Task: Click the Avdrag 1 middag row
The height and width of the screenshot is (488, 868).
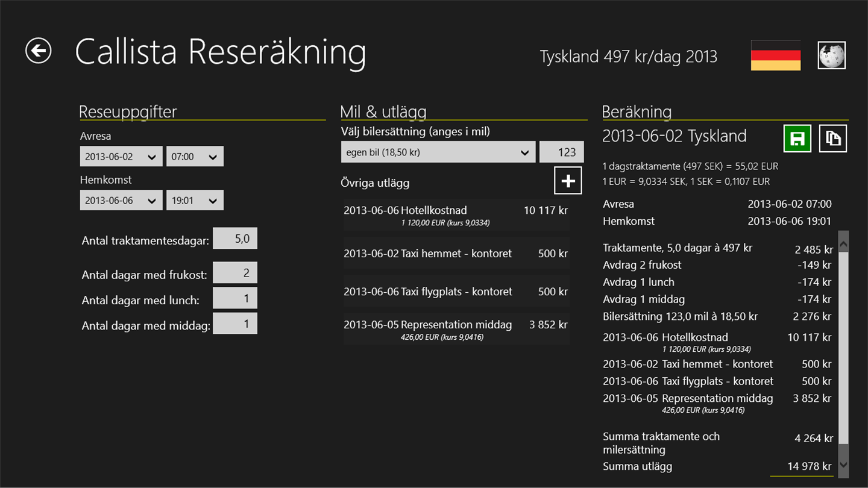Action: coord(717,299)
